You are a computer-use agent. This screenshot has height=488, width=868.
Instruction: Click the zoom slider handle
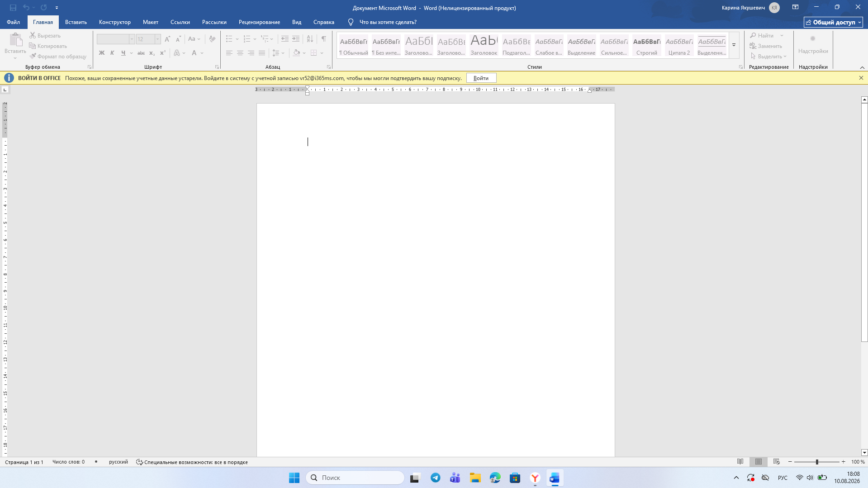coord(817,462)
